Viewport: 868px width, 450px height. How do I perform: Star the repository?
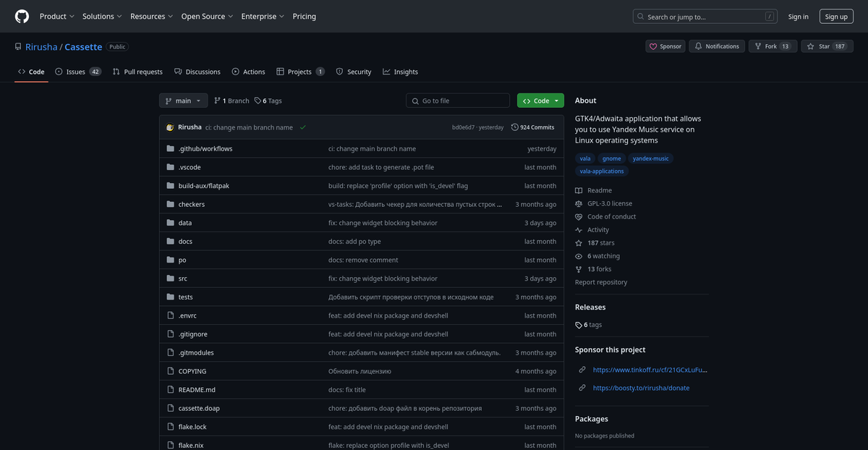pos(827,46)
